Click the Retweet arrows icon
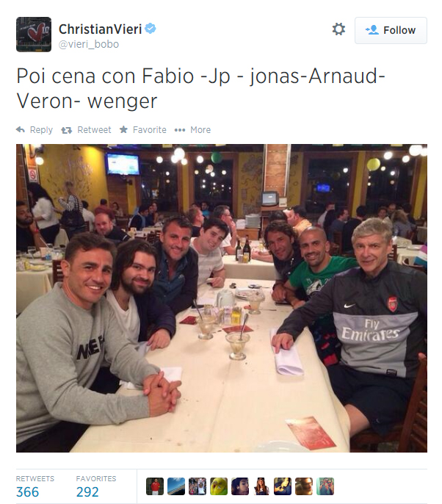This screenshot has height=504, width=442. pyautogui.click(x=67, y=130)
